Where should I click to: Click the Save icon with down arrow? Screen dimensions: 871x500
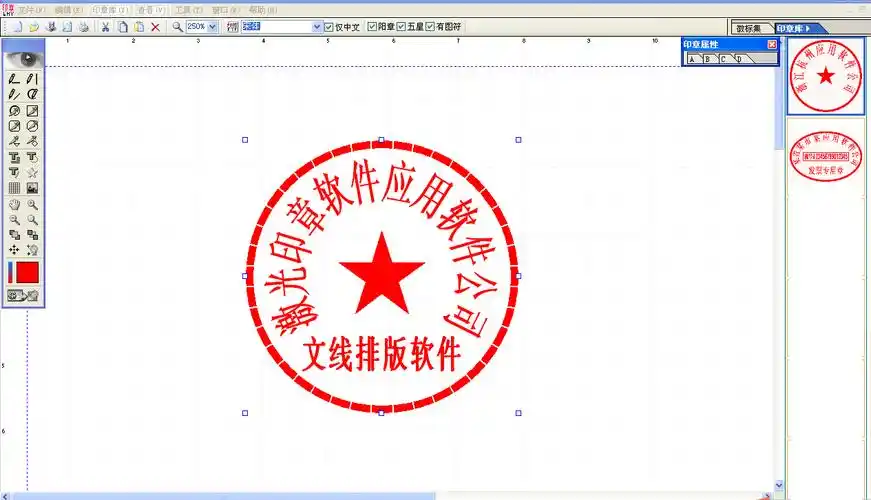click(51, 27)
